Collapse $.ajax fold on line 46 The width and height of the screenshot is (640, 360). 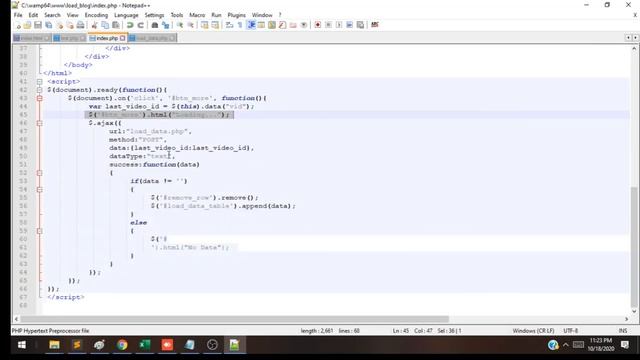click(x=40, y=123)
